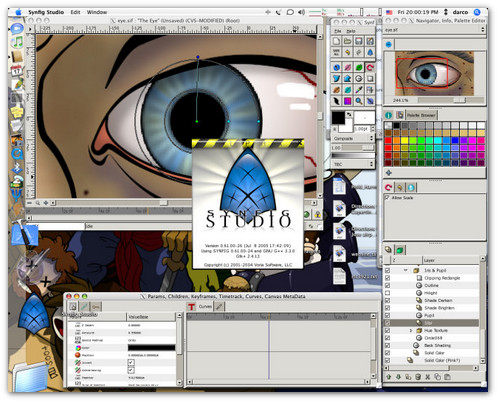The width and height of the screenshot is (497, 401).
Task: Select the black feather Draw tool
Action: 336,101
